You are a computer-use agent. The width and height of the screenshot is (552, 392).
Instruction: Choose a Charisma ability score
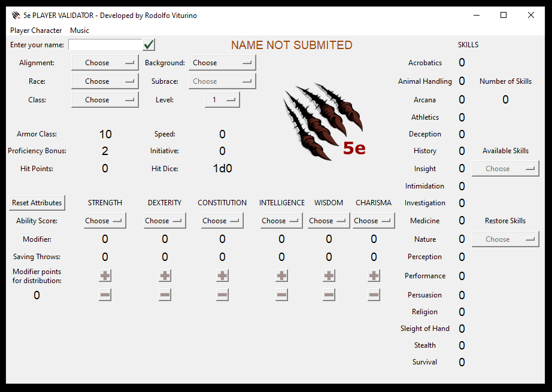pos(374,221)
